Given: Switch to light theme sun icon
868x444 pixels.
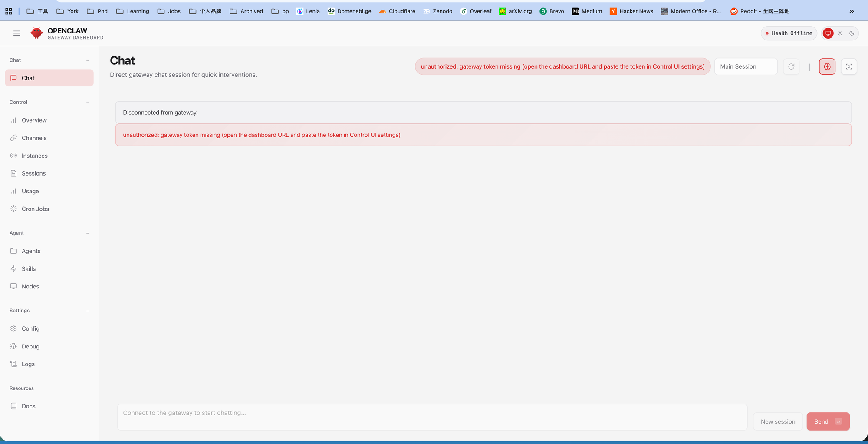Looking at the screenshot, I should tap(840, 33).
